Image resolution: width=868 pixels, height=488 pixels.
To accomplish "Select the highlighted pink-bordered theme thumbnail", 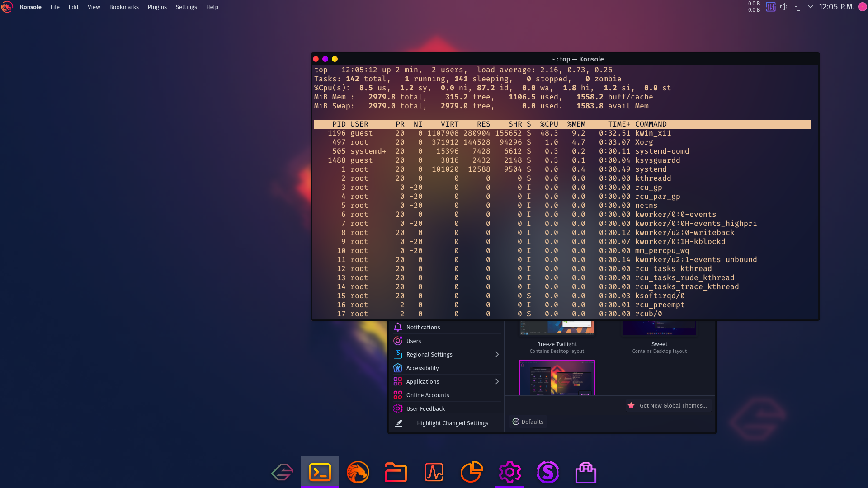I will pyautogui.click(x=557, y=378).
